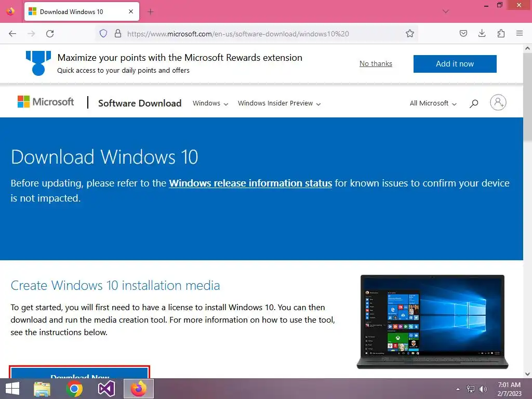Screen dimensions: 532x399
Task: Launch Visual Studio from the taskbar
Action: pos(106,389)
